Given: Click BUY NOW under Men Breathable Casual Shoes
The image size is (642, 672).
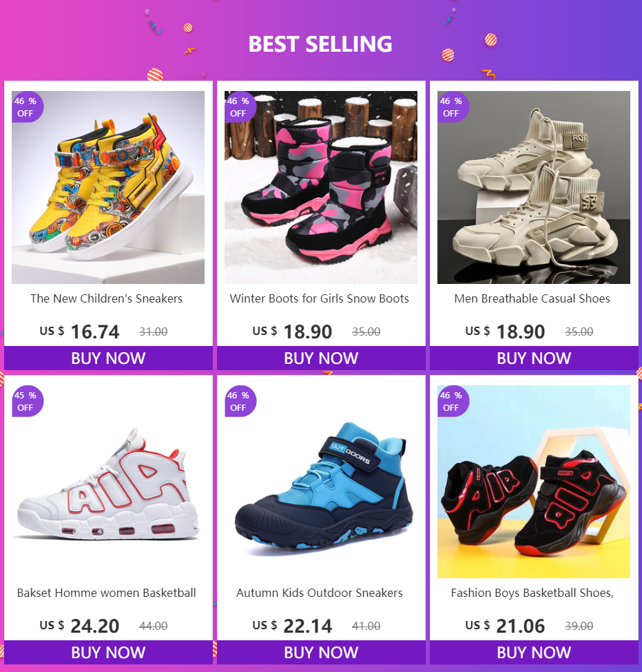Looking at the screenshot, I should coord(534,358).
